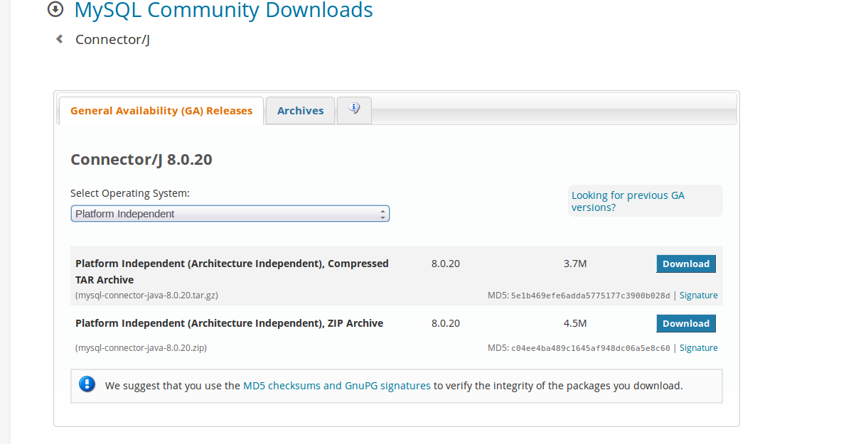This screenshot has width=868, height=444.
Task: Select the General Availability (GA) Releases tab
Action: click(161, 111)
